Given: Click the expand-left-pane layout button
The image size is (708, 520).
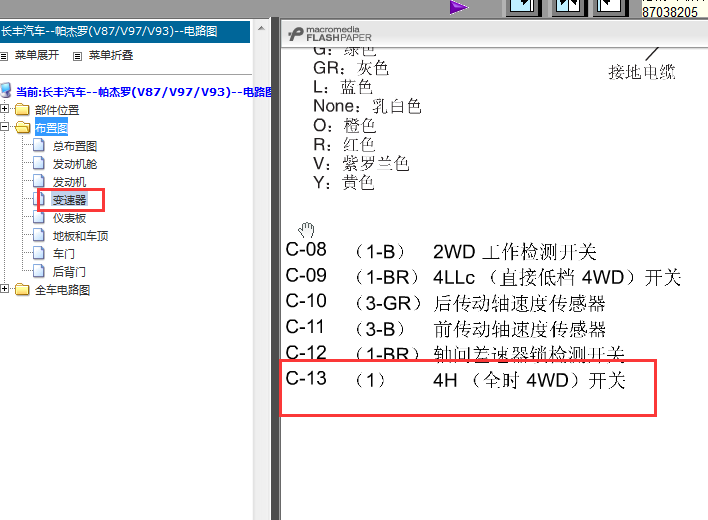Looking at the screenshot, I should coord(523,6).
